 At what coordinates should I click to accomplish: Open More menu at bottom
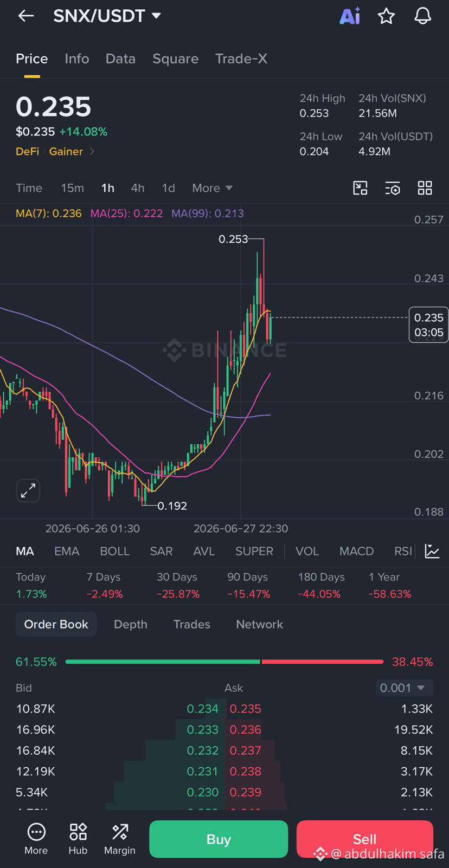(36, 839)
